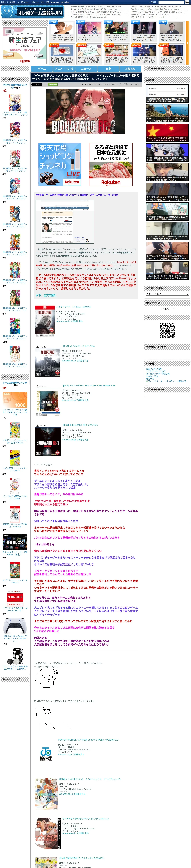Click the BIOHAZARD RE:2 article header image
Screen dimensions: 191x868
85,111
